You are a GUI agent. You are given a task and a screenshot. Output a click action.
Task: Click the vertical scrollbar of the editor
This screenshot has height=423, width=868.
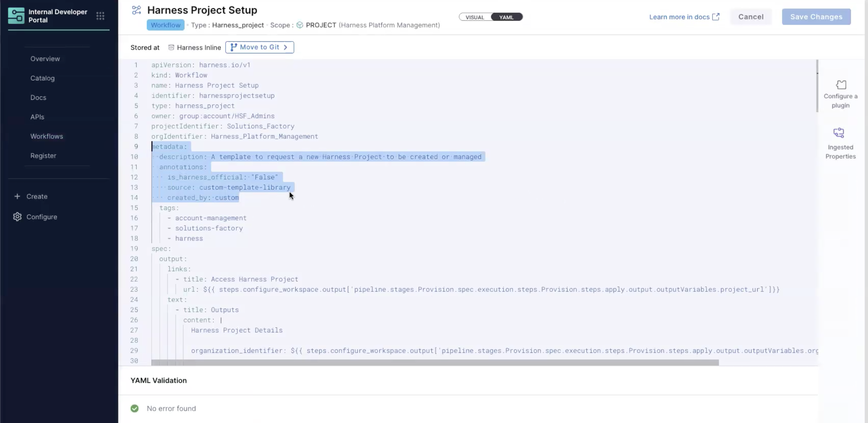[x=817, y=86]
